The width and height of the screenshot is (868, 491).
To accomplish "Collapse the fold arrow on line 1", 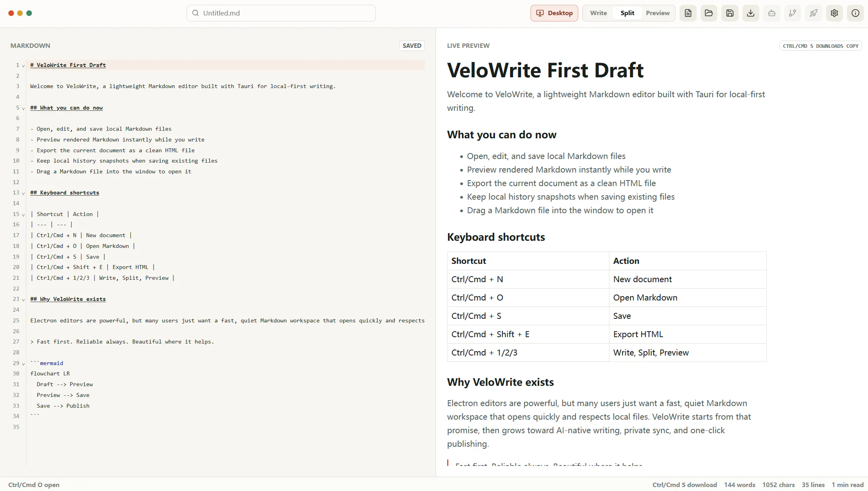I will click(24, 66).
